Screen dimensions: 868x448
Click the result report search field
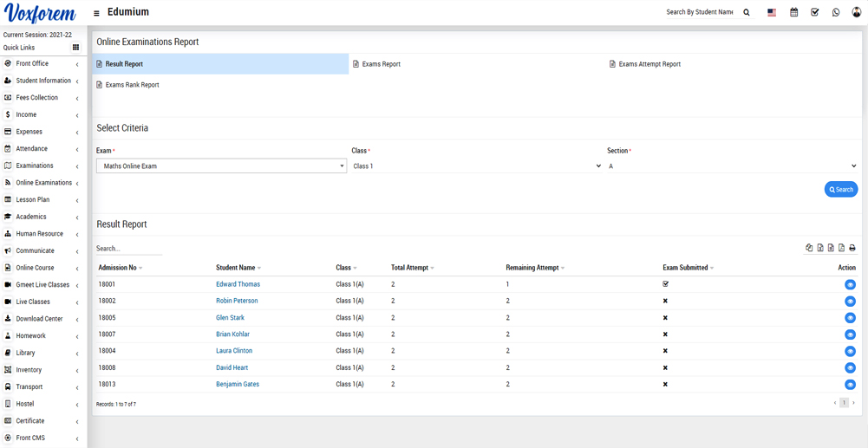pos(129,249)
